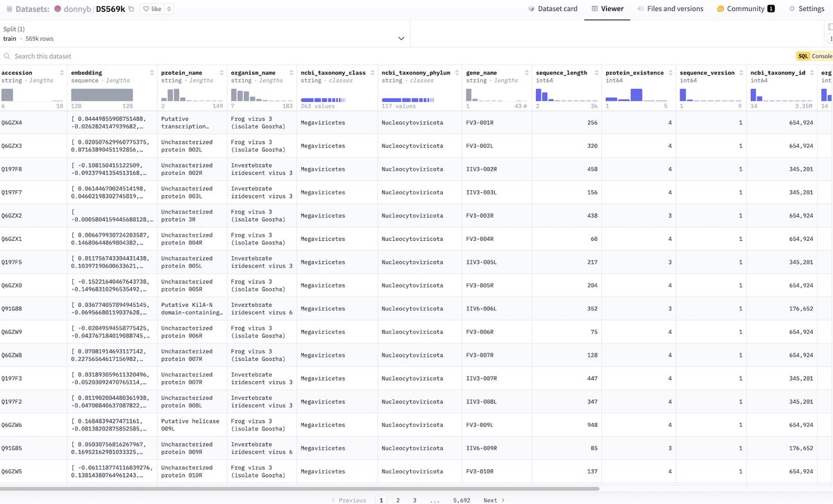833x504 pixels.
Task: Open the like count showing 0
Action: (x=169, y=9)
